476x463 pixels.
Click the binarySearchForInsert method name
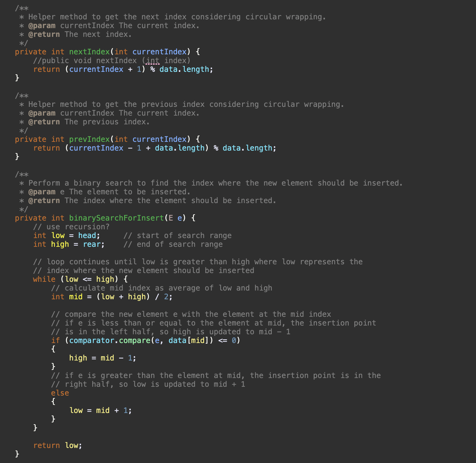pyautogui.click(x=116, y=218)
